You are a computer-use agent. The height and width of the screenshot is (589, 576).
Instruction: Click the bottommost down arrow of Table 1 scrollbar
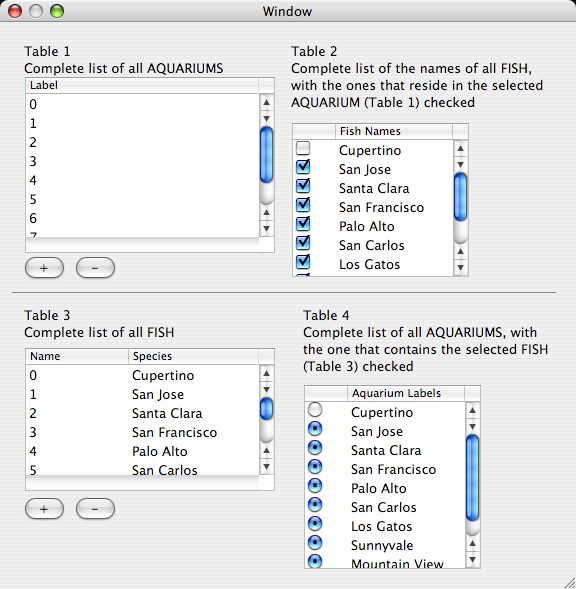click(266, 228)
